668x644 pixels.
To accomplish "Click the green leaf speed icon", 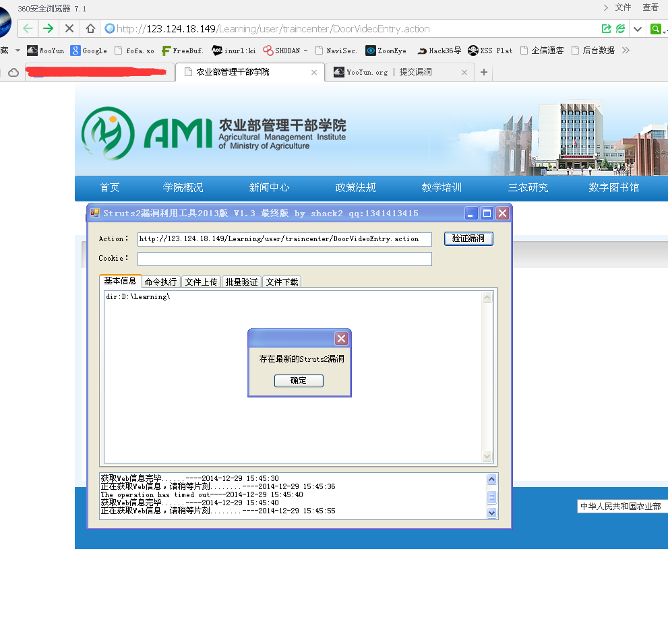I will (621, 28).
